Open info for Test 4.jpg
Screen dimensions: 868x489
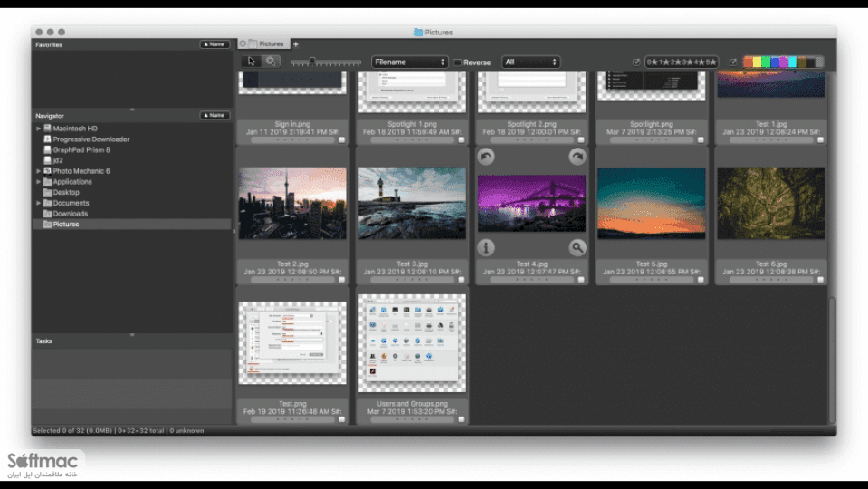click(486, 247)
